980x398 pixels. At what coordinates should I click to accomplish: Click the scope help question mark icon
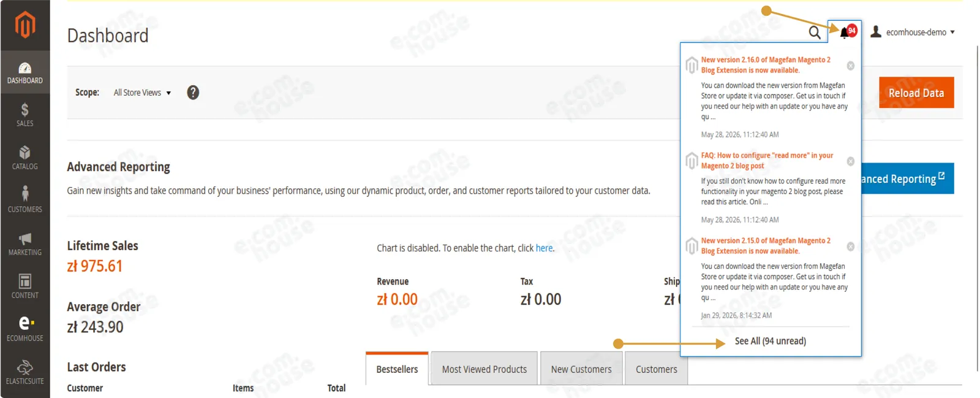pyautogui.click(x=193, y=93)
